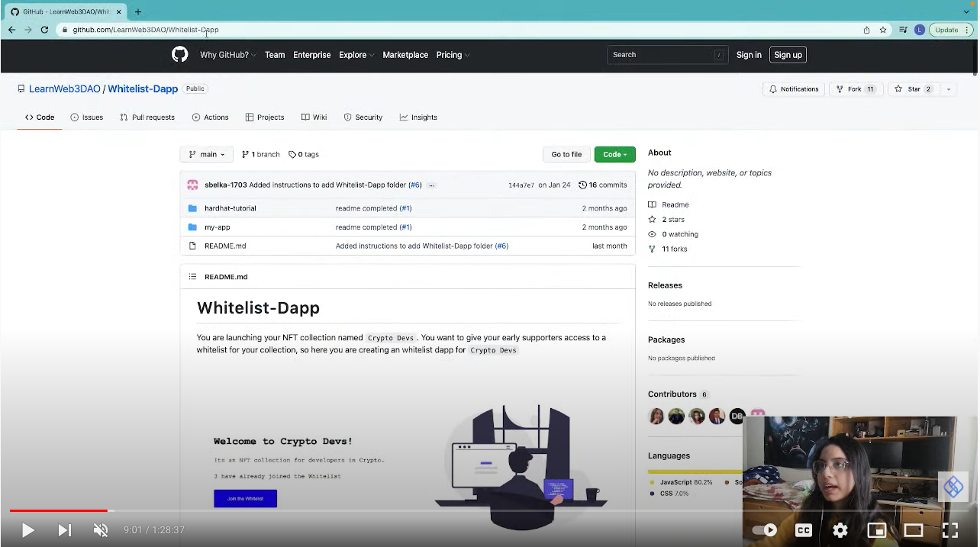Expand the green Code button menu

coord(614,154)
